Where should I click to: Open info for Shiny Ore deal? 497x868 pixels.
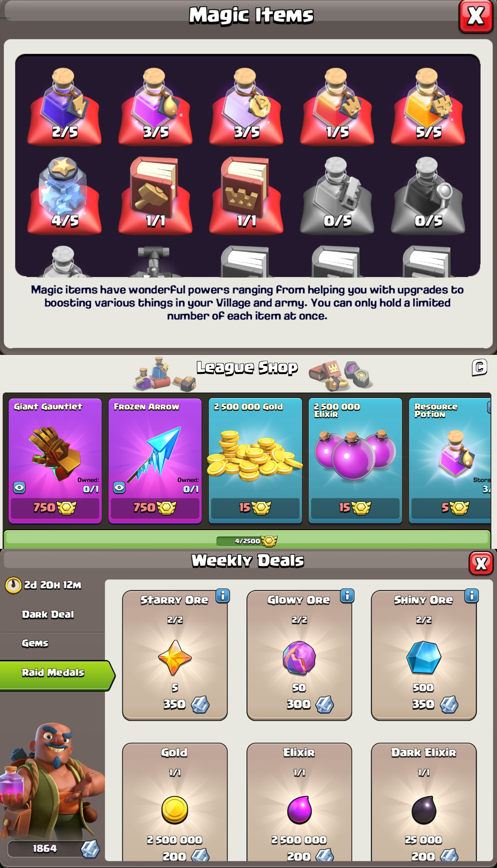tap(471, 596)
